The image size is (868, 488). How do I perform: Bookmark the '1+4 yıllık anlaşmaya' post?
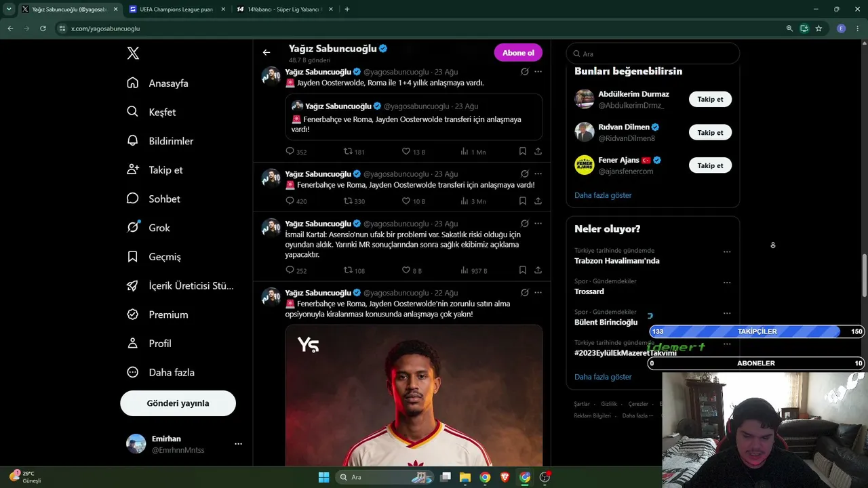[523, 152]
